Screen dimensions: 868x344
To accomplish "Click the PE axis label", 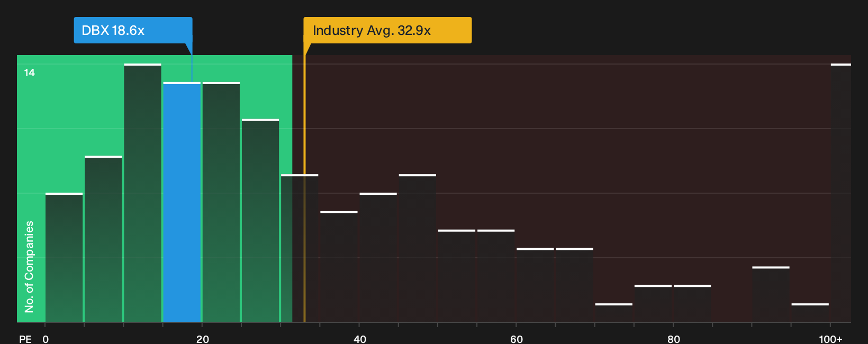I will click(x=25, y=339).
